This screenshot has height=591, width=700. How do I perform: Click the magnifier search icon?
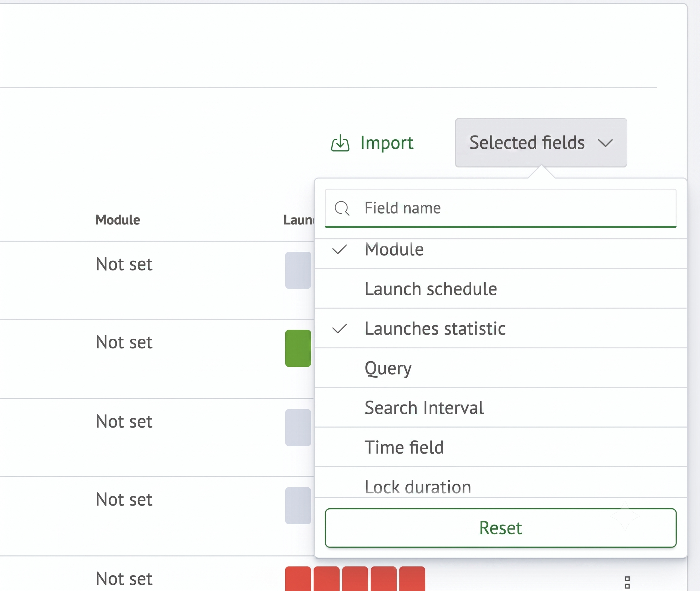342,208
